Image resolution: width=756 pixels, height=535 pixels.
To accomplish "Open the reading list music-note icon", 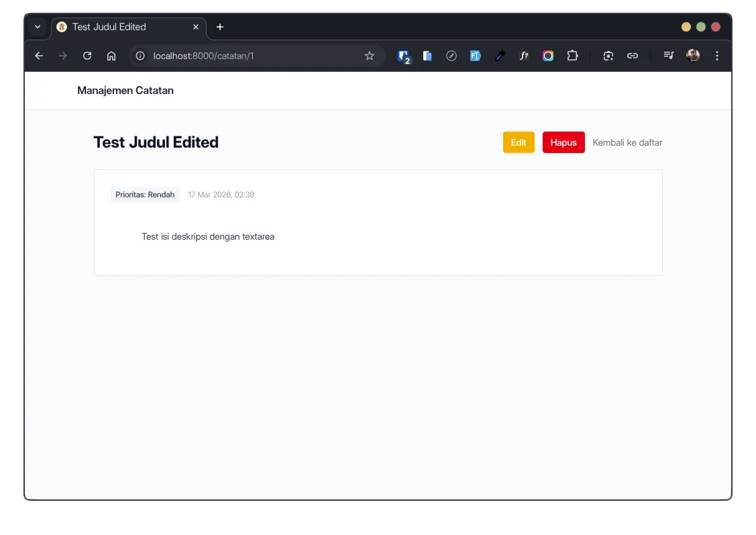I will (x=669, y=56).
